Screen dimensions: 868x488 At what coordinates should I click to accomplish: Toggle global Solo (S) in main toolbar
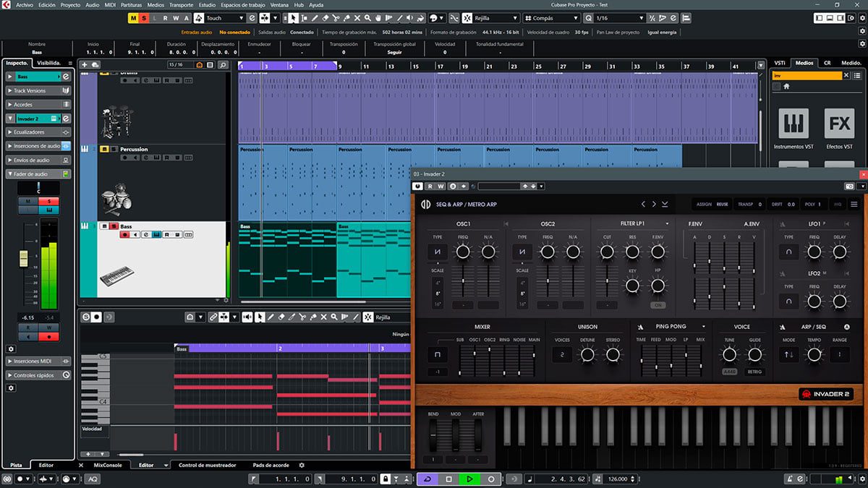[x=145, y=18]
